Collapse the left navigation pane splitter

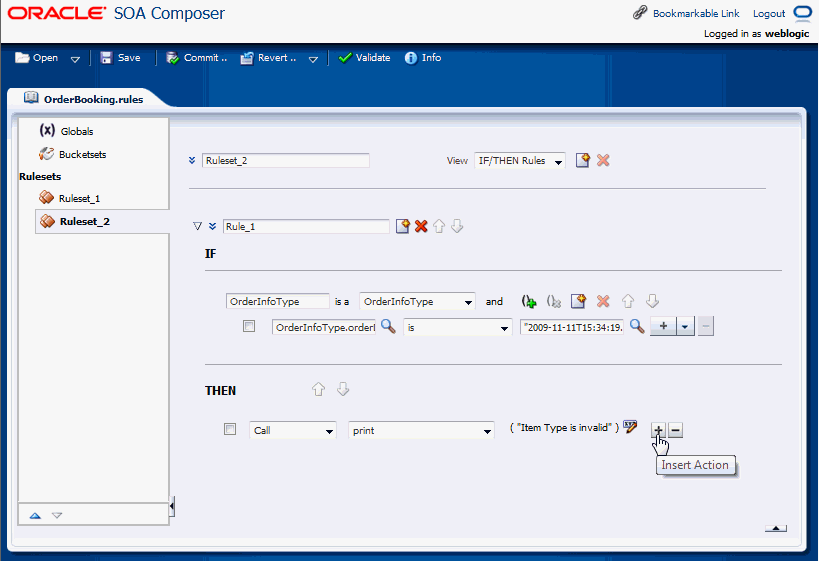(172, 506)
